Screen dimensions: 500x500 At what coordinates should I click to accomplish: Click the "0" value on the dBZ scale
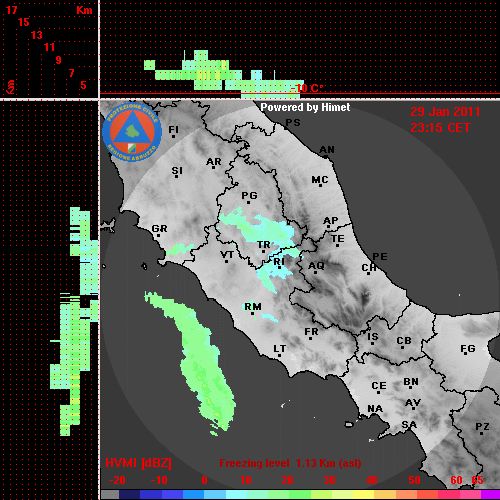204,480
